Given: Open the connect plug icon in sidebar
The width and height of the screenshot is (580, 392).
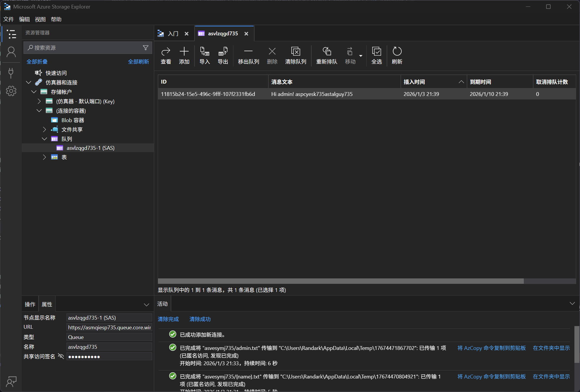Looking at the screenshot, I should [11, 73].
